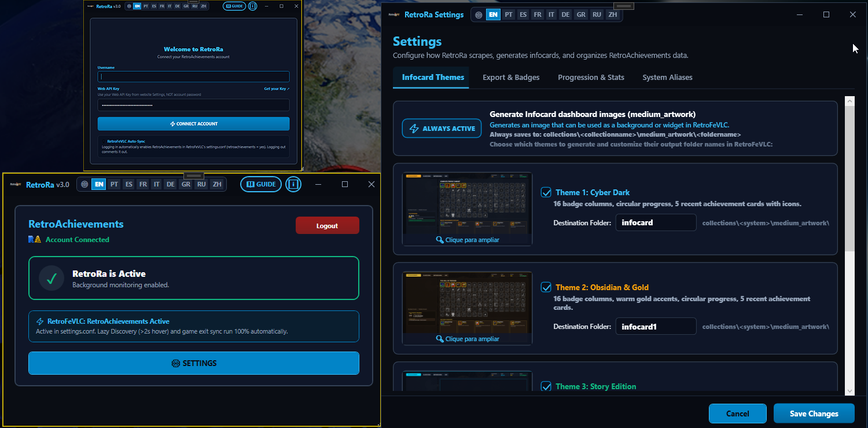Click the RetroRa is Active status card
This screenshot has width=868, height=428.
[194, 278]
